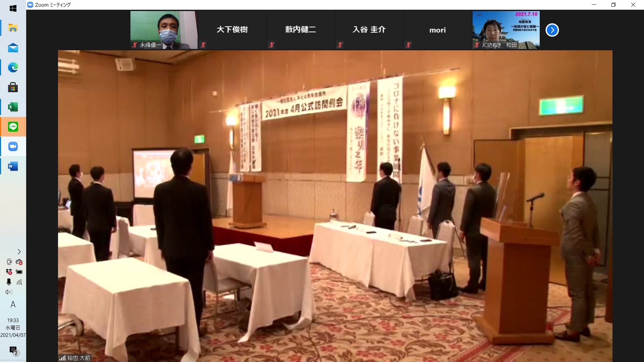Open File Explorer from taskbar
Viewport: 644px width, 362px height.
tap(13, 28)
